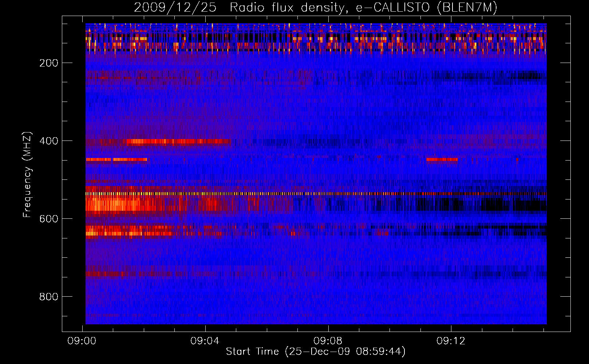The image size is (589, 364).
Task: Click the 'Frequency (MHZ)' axis label
Action: coord(27,175)
